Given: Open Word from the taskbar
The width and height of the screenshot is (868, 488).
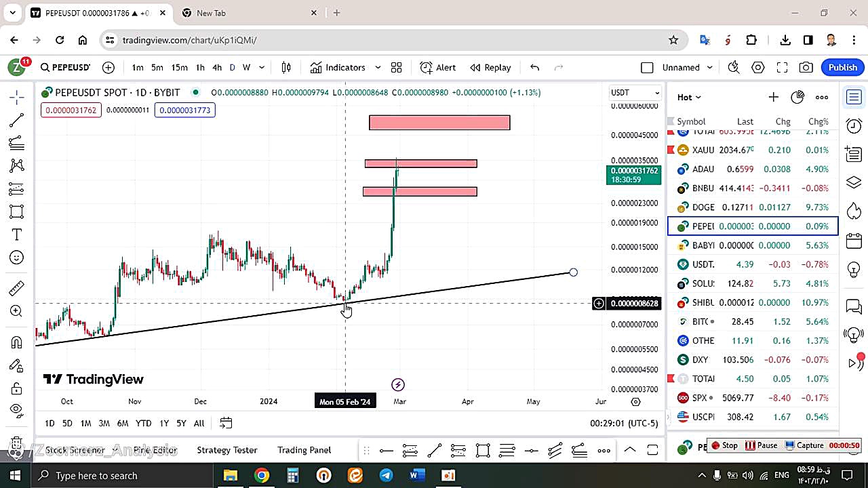Looking at the screenshot, I should pyautogui.click(x=417, y=475).
